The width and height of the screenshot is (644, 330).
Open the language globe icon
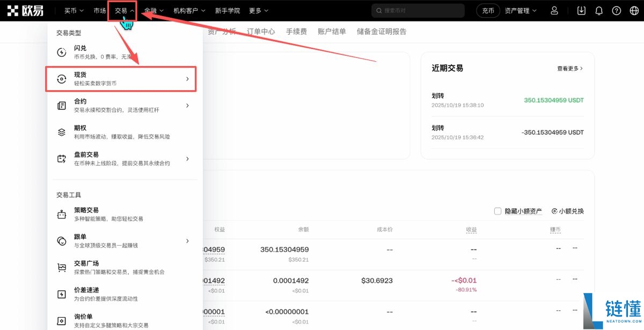click(634, 10)
